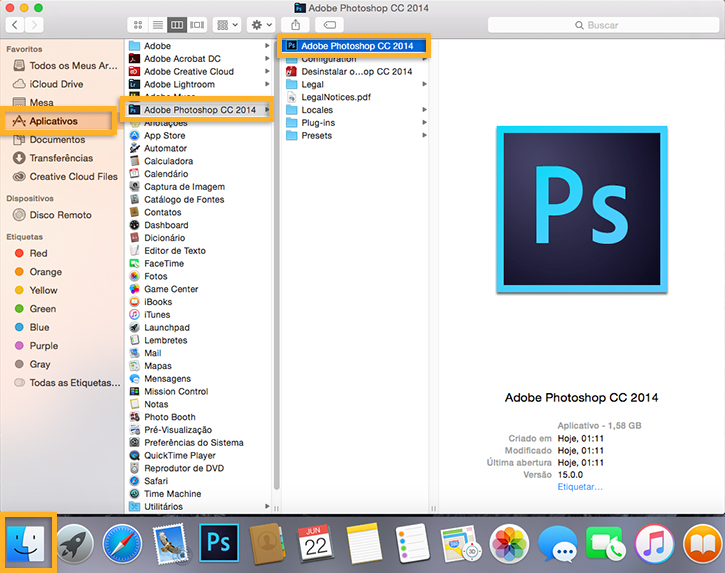Click the Buscar search field
The image size is (725, 573).
(x=603, y=25)
